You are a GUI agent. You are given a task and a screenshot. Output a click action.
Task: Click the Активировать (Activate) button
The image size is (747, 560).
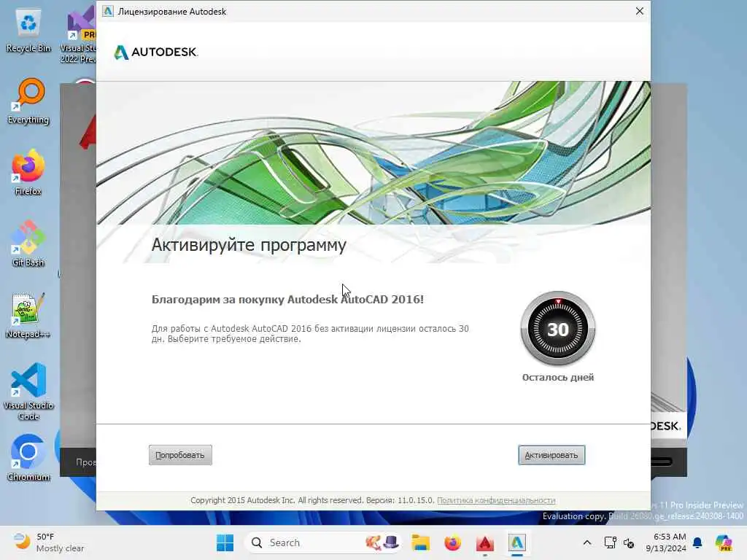point(551,455)
